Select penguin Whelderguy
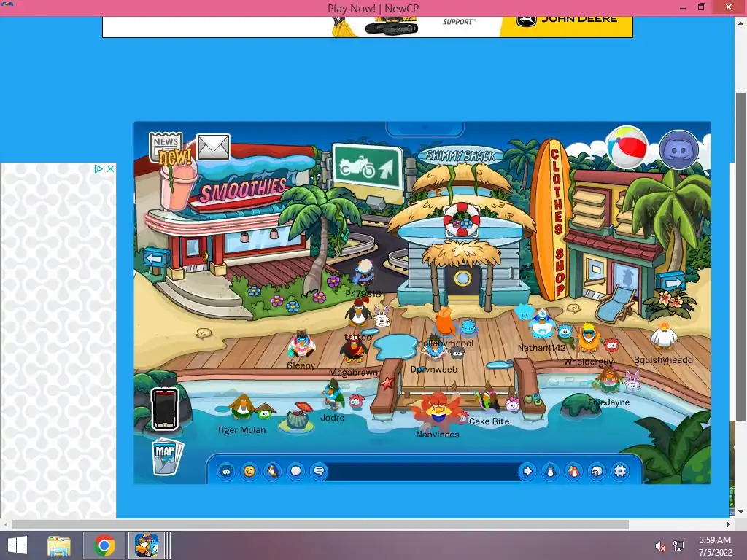Screen dimensions: 747x560 pyautogui.click(x=589, y=338)
